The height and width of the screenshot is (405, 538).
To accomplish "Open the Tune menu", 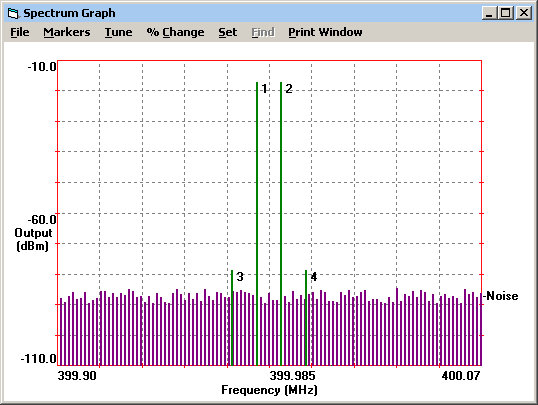I will 118,32.
